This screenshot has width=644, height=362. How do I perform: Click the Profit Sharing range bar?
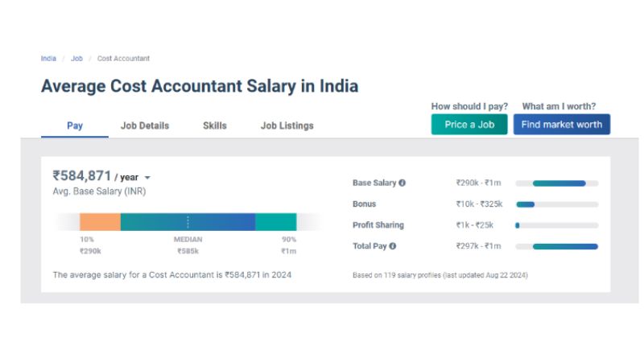point(518,225)
